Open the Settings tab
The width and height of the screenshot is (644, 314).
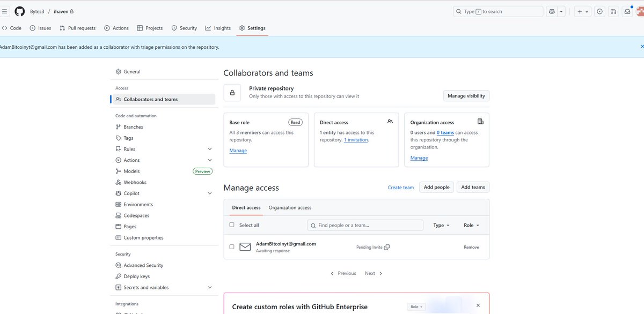(x=252, y=28)
